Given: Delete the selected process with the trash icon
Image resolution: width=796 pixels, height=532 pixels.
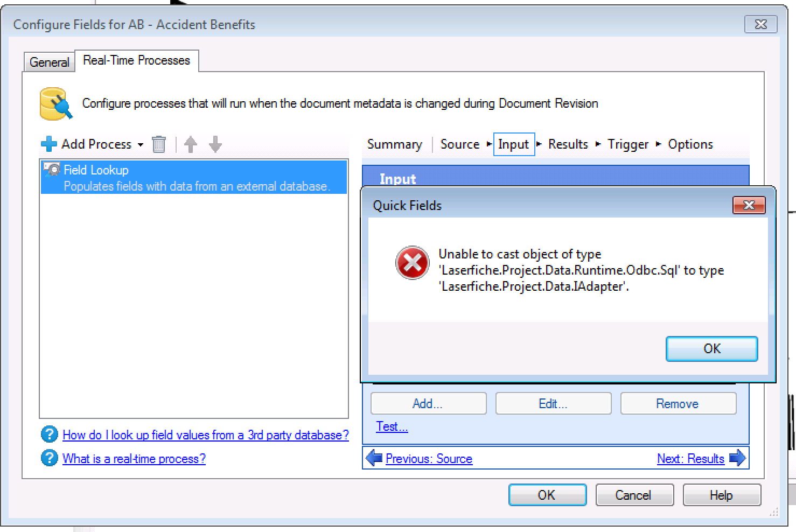Looking at the screenshot, I should [159, 144].
